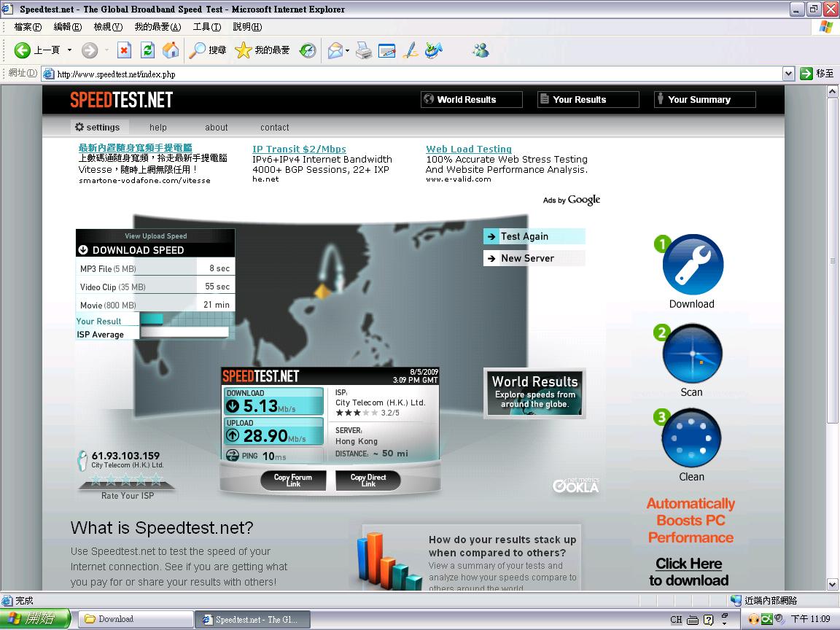Screen dimensions: 840x630
Task: Click View Upload Speed link
Action: tap(156, 236)
